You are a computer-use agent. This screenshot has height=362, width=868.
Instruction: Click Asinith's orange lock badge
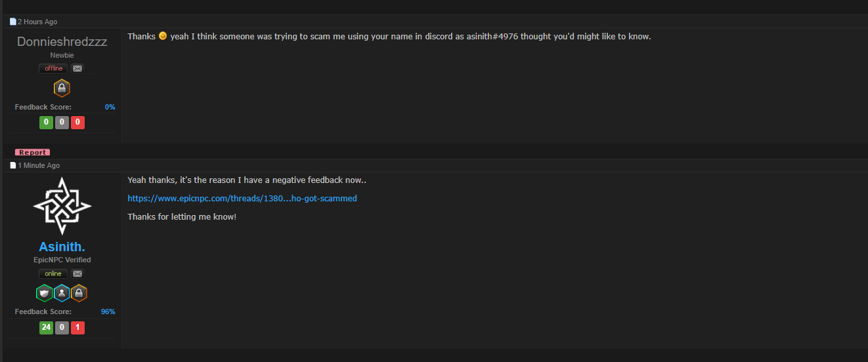pyautogui.click(x=79, y=293)
